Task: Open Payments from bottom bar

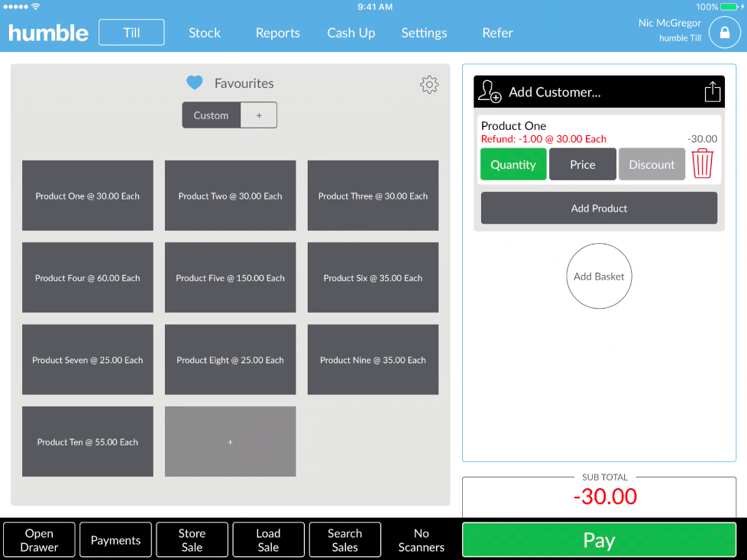Action: [116, 539]
